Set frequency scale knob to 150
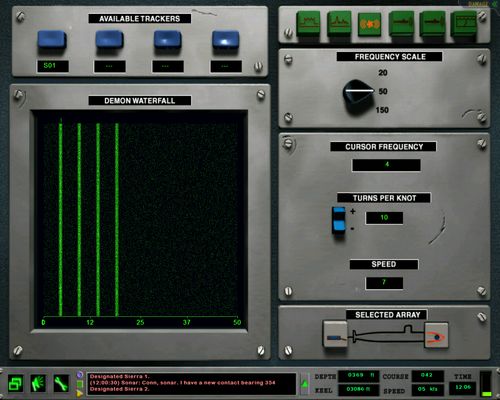The image size is (500, 400). [x=382, y=110]
